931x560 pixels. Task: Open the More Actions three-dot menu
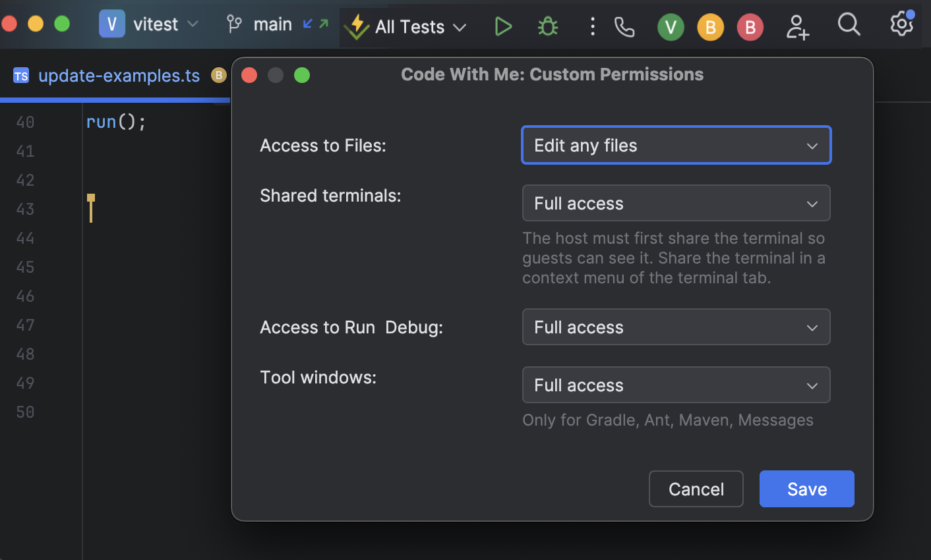click(592, 26)
